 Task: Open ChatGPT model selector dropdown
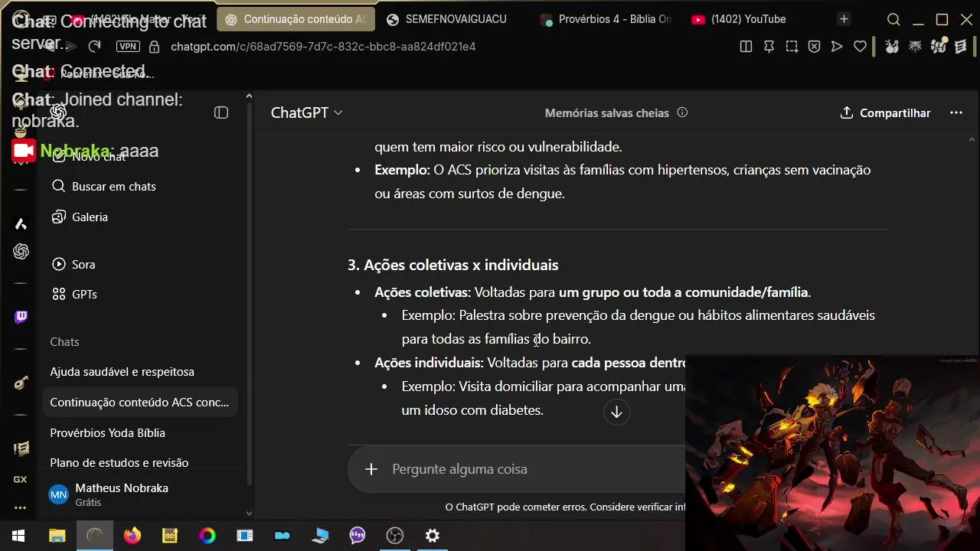306,112
